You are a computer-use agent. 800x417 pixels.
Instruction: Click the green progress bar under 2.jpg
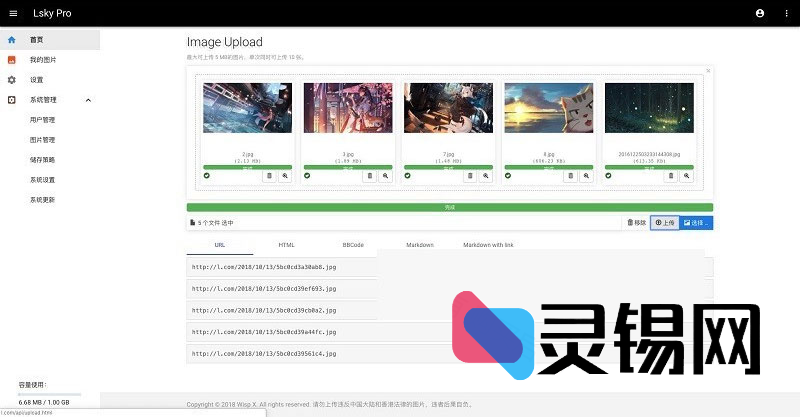point(247,167)
